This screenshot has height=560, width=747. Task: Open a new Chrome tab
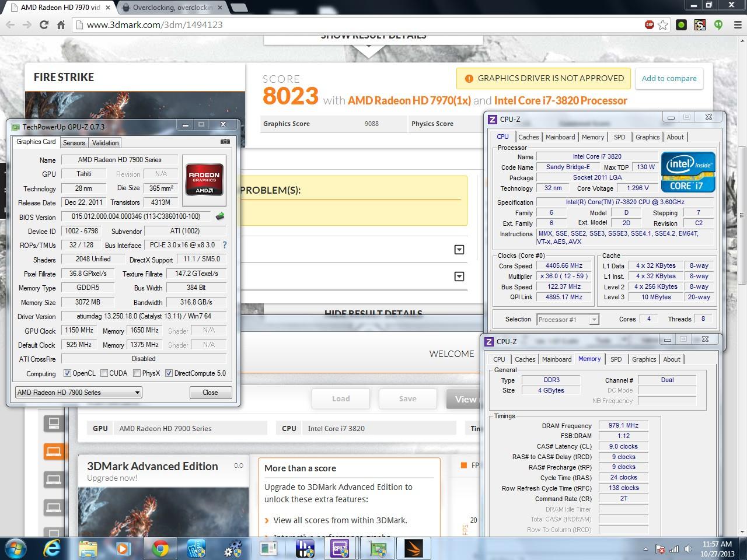coord(239,8)
